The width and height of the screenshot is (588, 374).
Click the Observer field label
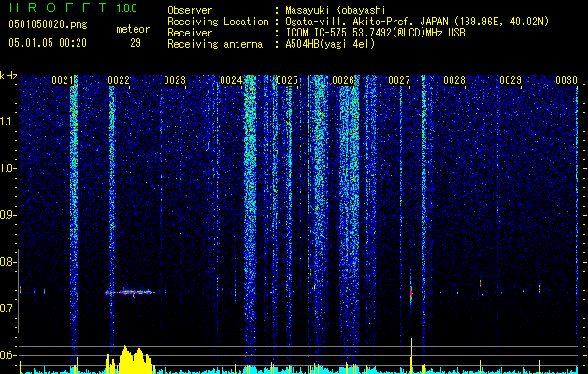point(190,10)
